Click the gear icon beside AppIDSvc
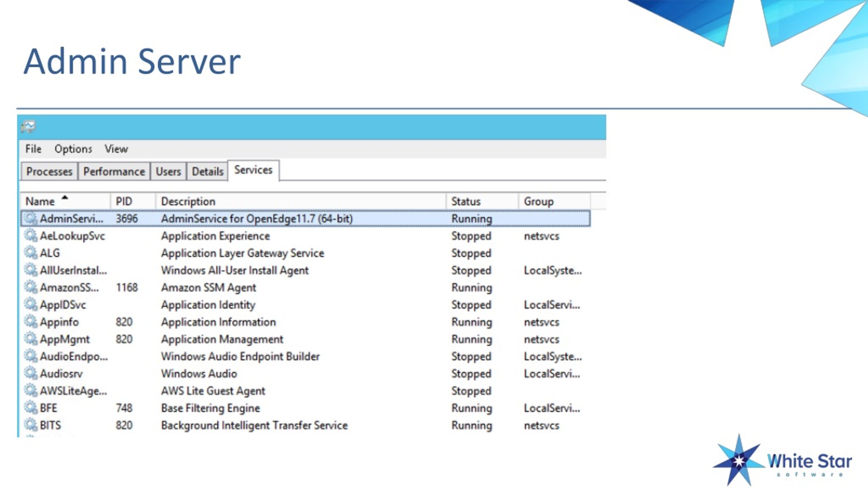 point(31,304)
